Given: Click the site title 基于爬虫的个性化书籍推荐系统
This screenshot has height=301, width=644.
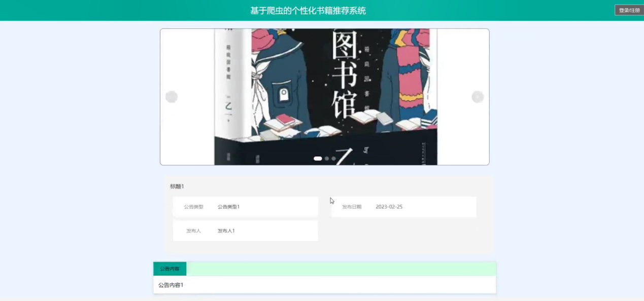Looking at the screenshot, I should pyautogui.click(x=308, y=10).
